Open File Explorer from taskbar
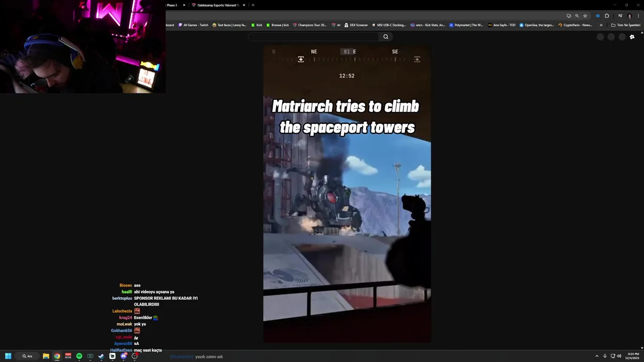644x362 pixels. 46,356
